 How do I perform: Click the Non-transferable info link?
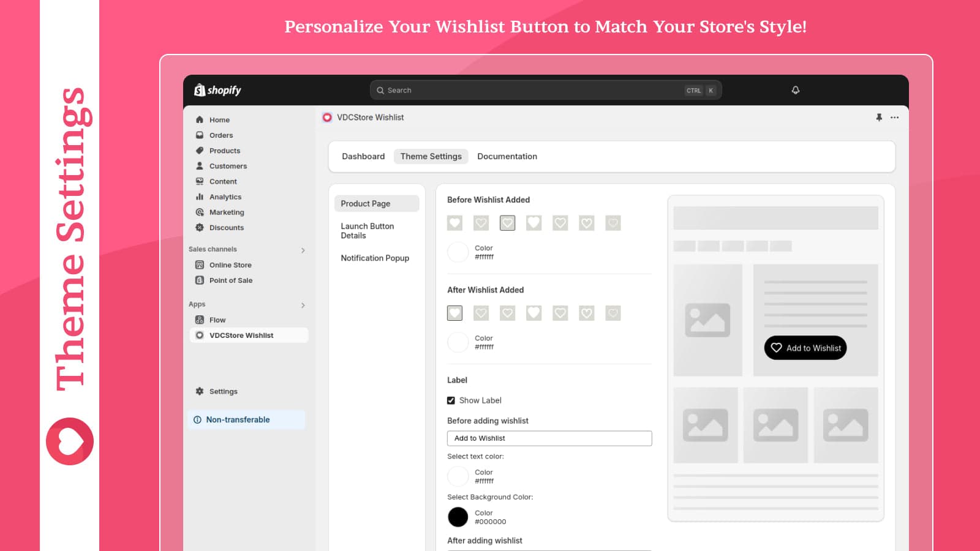[238, 420]
